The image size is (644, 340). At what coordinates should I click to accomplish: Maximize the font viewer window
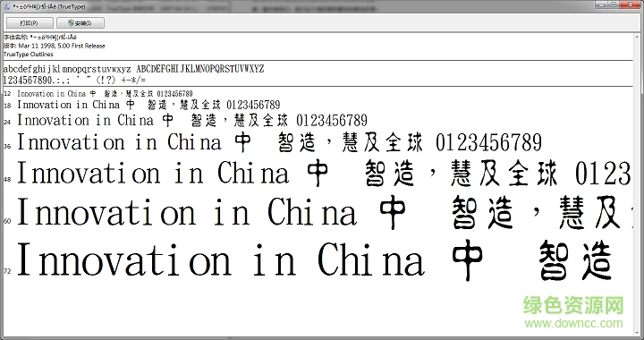pos(614,4)
